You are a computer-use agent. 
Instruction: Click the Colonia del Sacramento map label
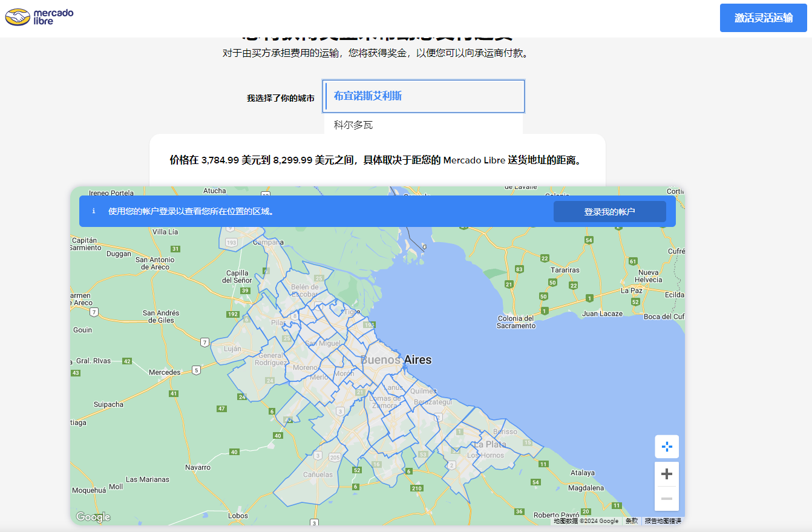(516, 322)
